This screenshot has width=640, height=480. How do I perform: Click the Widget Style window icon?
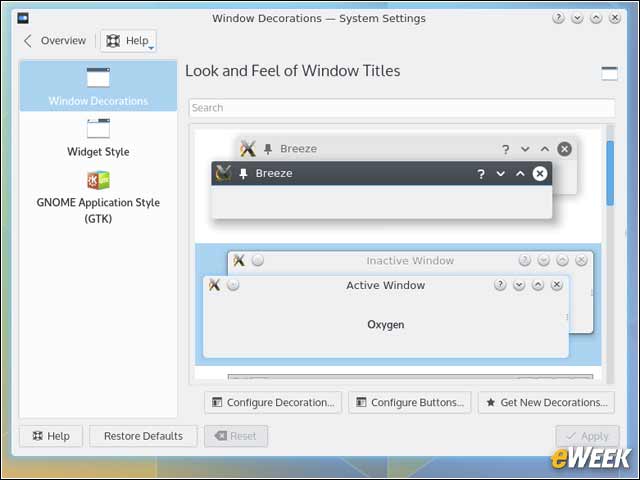98,128
